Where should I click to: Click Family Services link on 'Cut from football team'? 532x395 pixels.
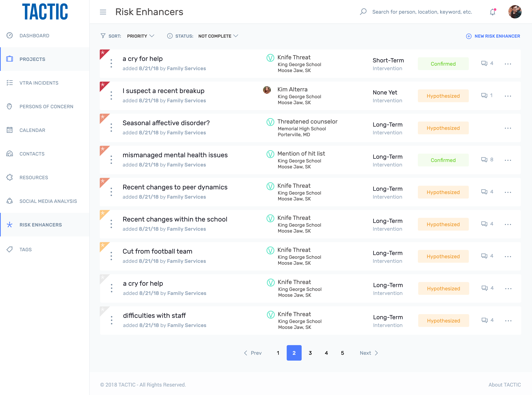click(x=186, y=261)
